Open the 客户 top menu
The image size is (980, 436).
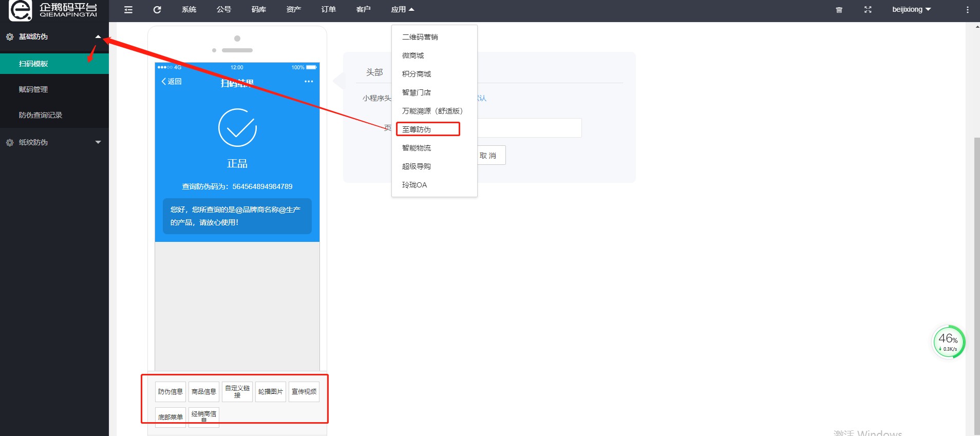pos(364,10)
